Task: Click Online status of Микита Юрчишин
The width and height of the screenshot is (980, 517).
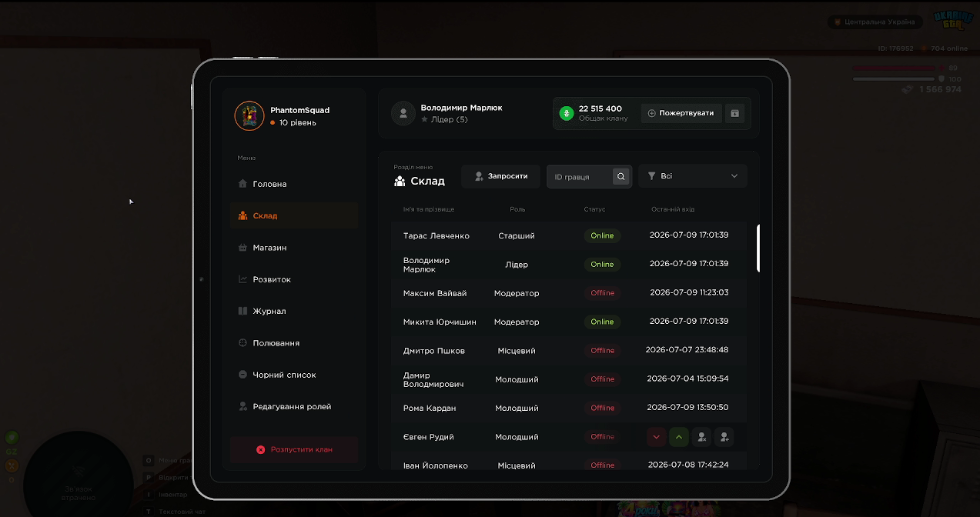Action: pyautogui.click(x=602, y=322)
